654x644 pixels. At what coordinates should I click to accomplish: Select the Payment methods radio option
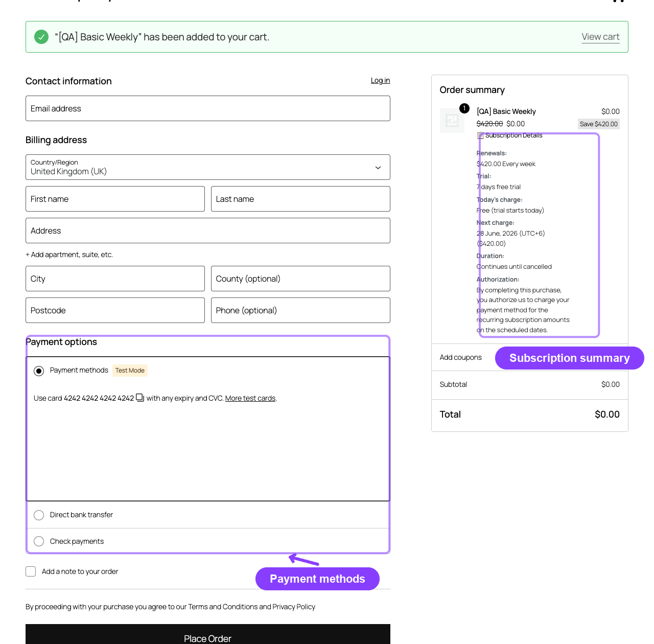[x=39, y=371]
